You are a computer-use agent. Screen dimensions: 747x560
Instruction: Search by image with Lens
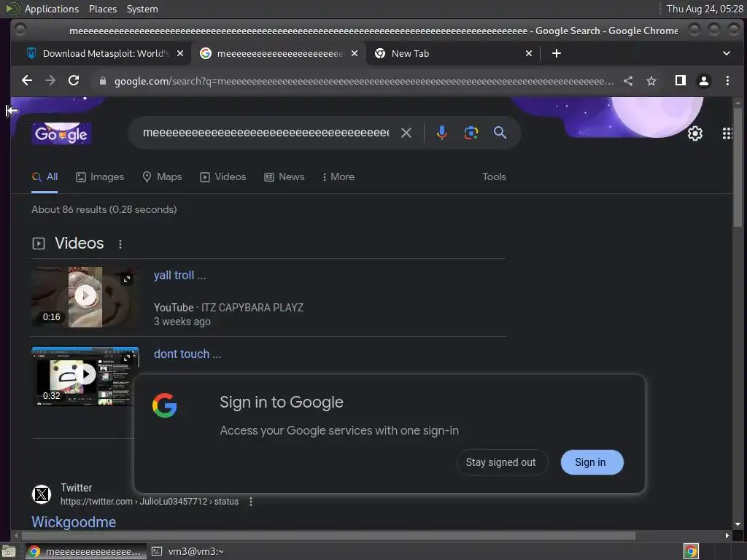pos(471,133)
